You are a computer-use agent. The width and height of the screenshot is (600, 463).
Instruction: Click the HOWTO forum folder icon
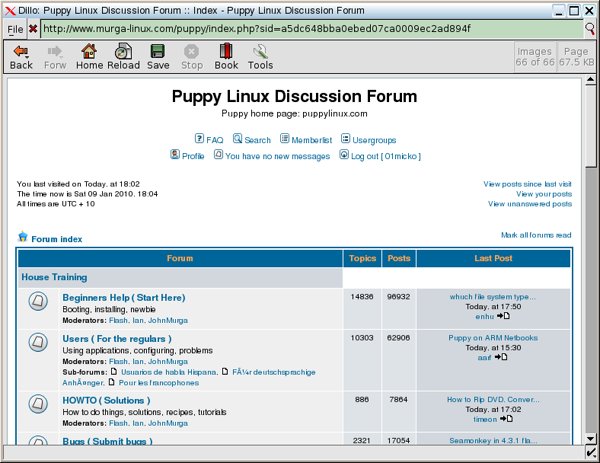[38, 404]
